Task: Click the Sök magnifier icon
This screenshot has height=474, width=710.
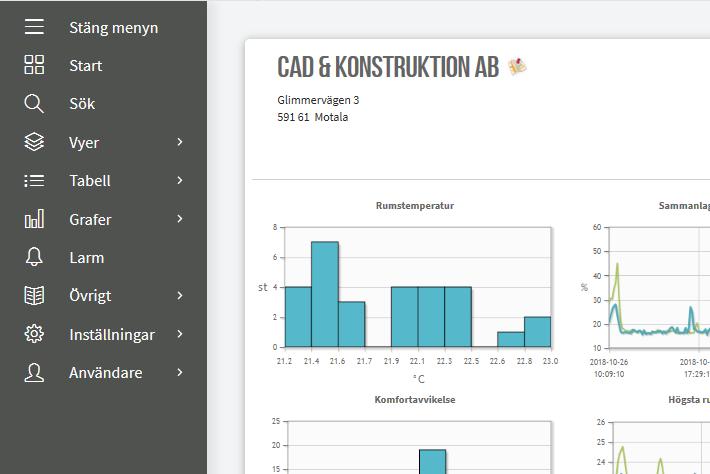Action: (x=34, y=104)
